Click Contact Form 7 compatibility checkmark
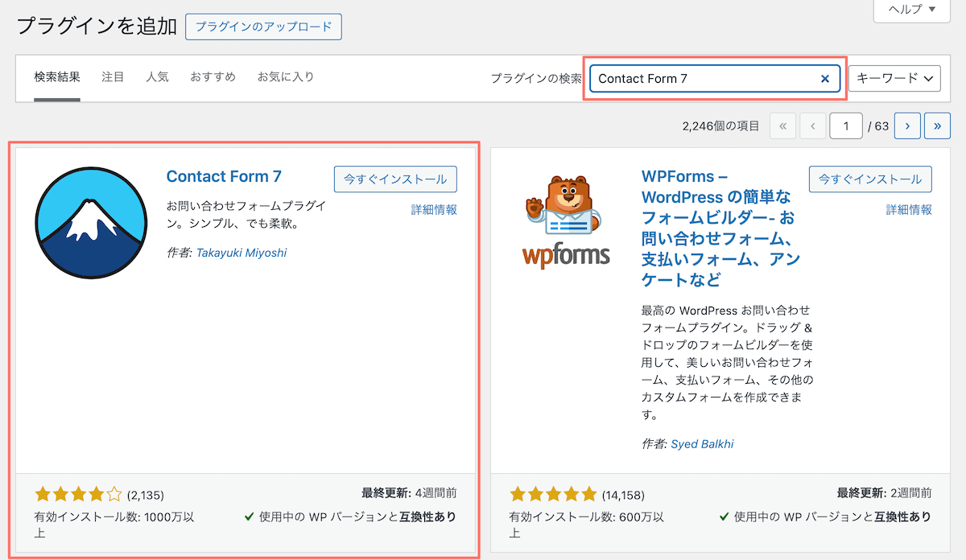 [x=250, y=517]
